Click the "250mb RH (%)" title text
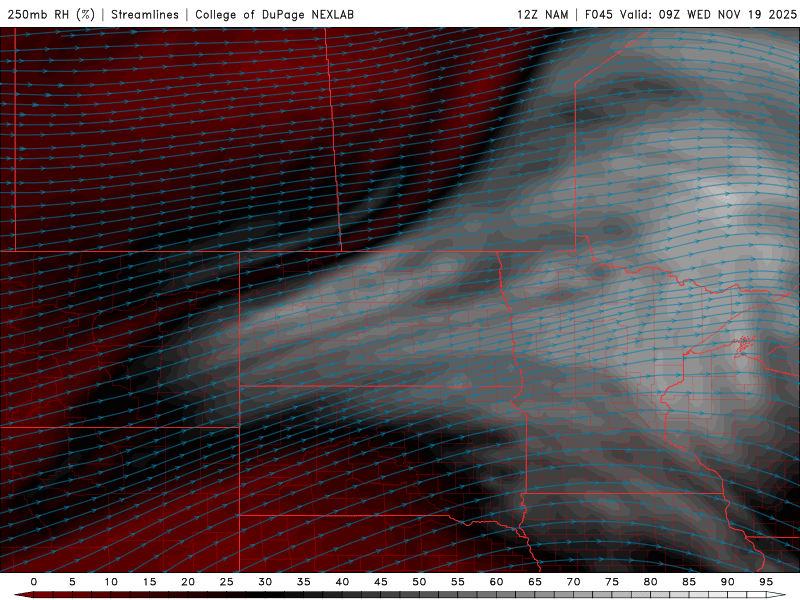The image size is (800, 600). click(51, 14)
